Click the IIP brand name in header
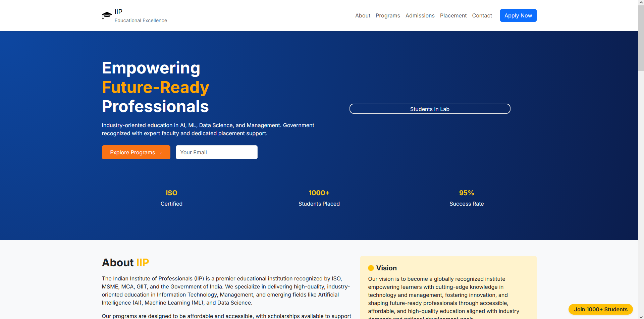The image size is (644, 319). [118, 12]
